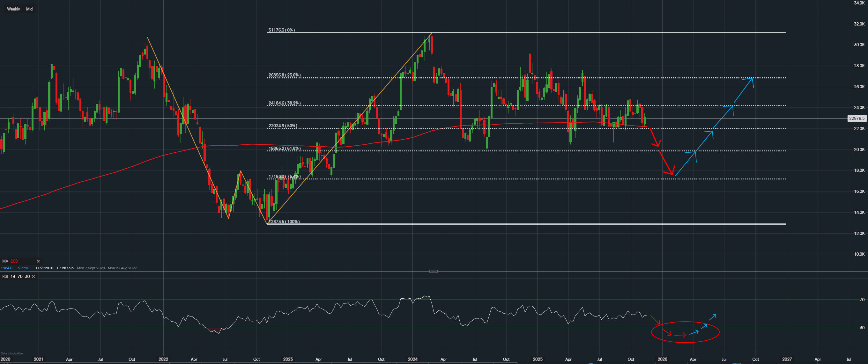Screen dimensions: 868x364
Task: Select the 19865.2 (61.8%) Fibonacci label
Action: (x=285, y=148)
